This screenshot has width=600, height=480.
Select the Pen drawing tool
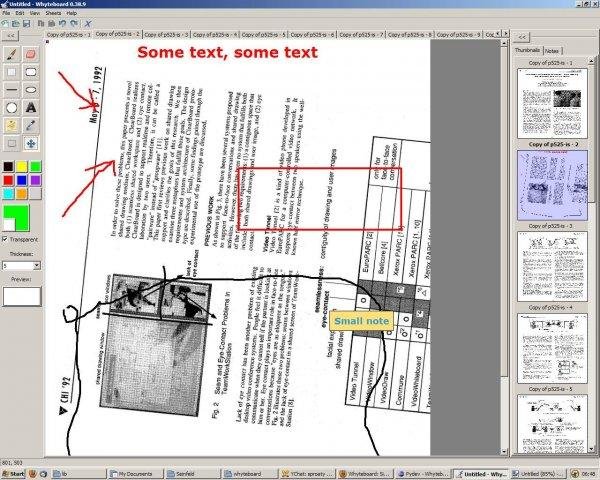(x=11, y=54)
